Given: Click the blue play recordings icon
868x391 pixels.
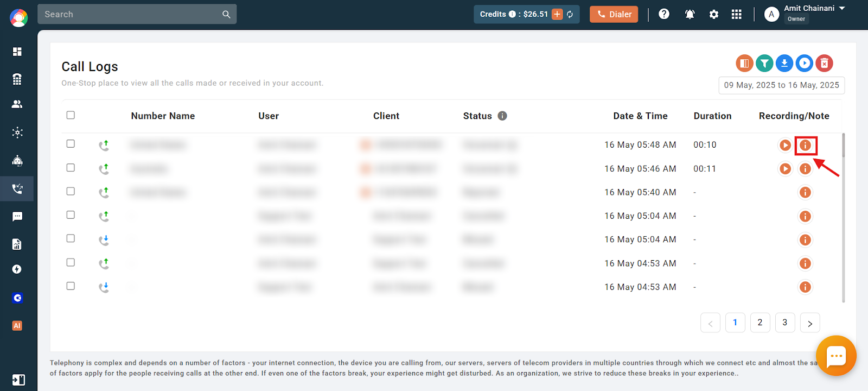Looking at the screenshot, I should tap(805, 64).
